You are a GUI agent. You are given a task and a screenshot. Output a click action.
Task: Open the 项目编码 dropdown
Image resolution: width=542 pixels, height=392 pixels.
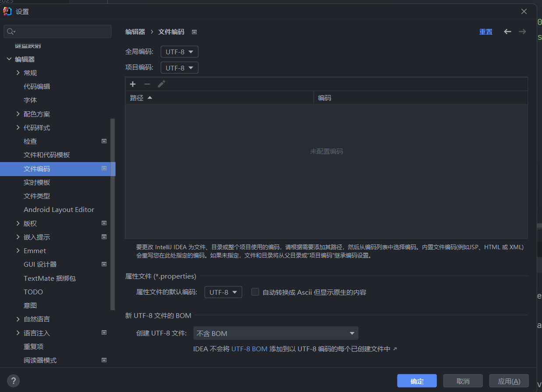179,68
